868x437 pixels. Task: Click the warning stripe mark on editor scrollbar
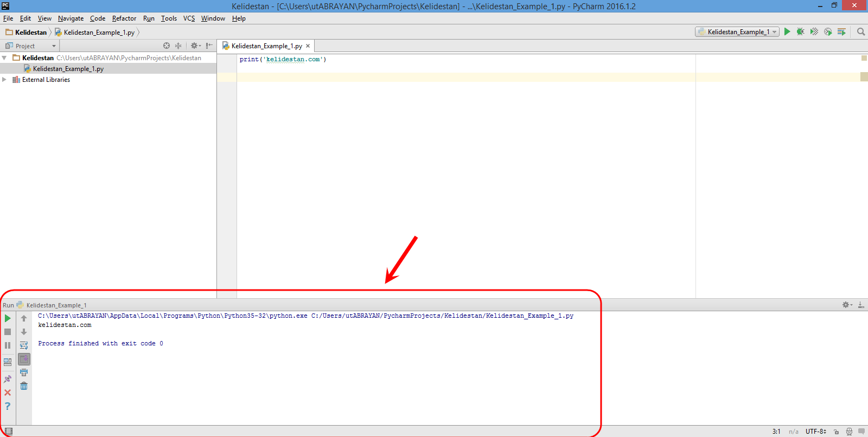click(864, 77)
